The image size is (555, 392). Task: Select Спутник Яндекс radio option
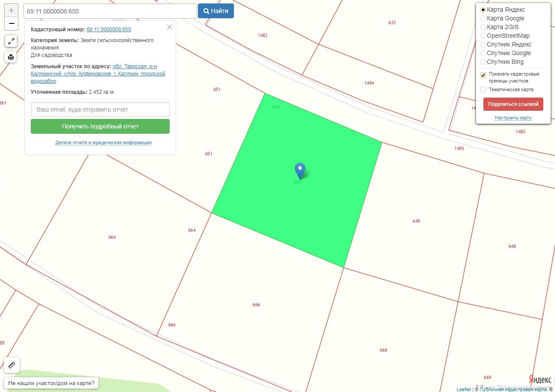tap(483, 44)
